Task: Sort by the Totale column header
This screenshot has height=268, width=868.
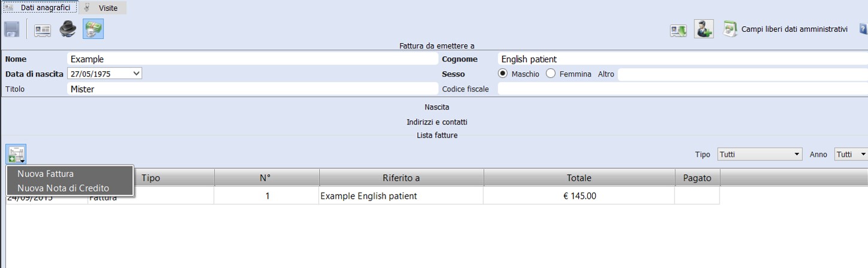Action: coord(578,178)
